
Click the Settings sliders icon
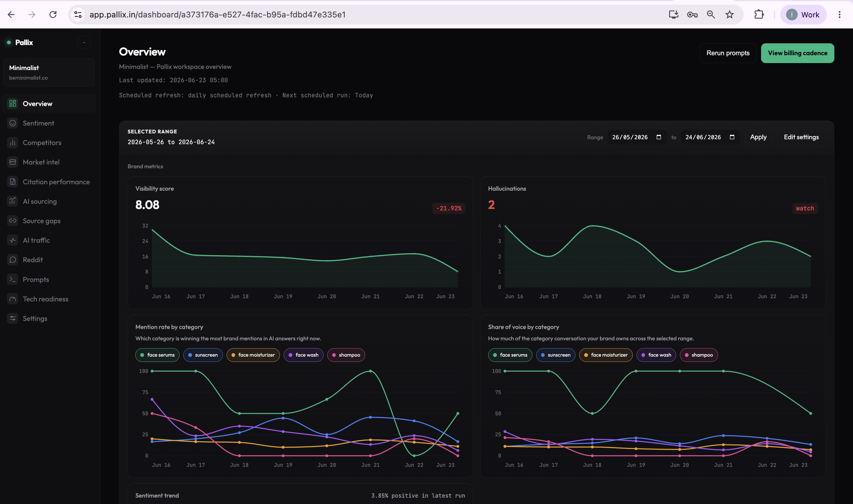(13, 318)
